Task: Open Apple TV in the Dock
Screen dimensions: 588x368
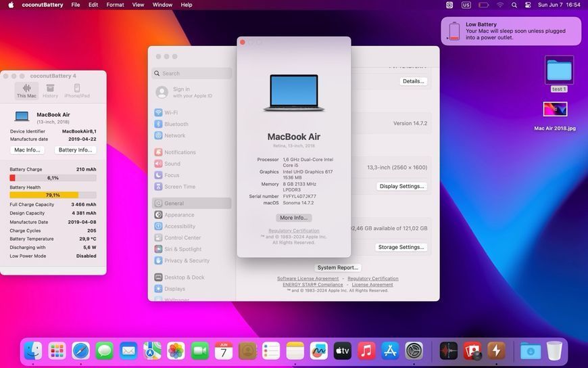Action: 343,351
